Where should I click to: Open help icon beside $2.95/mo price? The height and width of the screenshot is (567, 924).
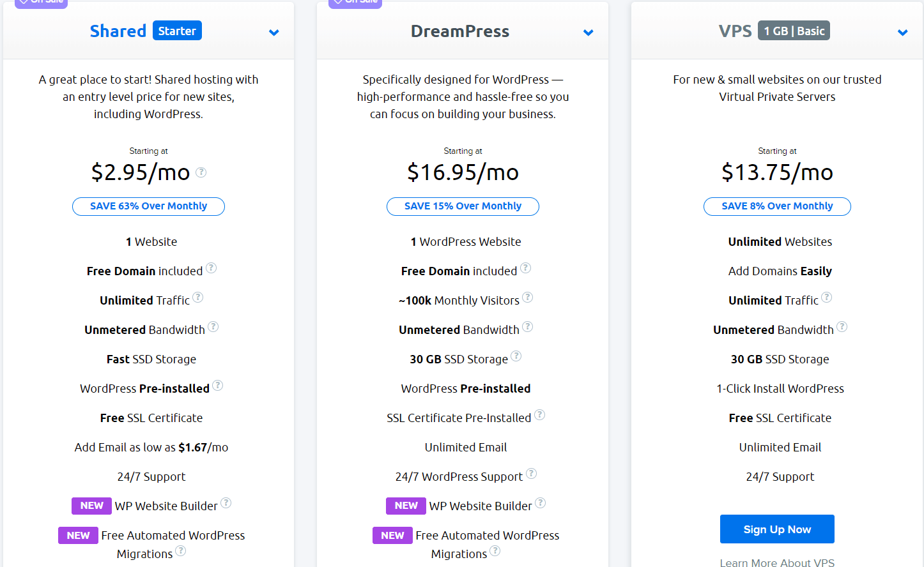pyautogui.click(x=201, y=172)
